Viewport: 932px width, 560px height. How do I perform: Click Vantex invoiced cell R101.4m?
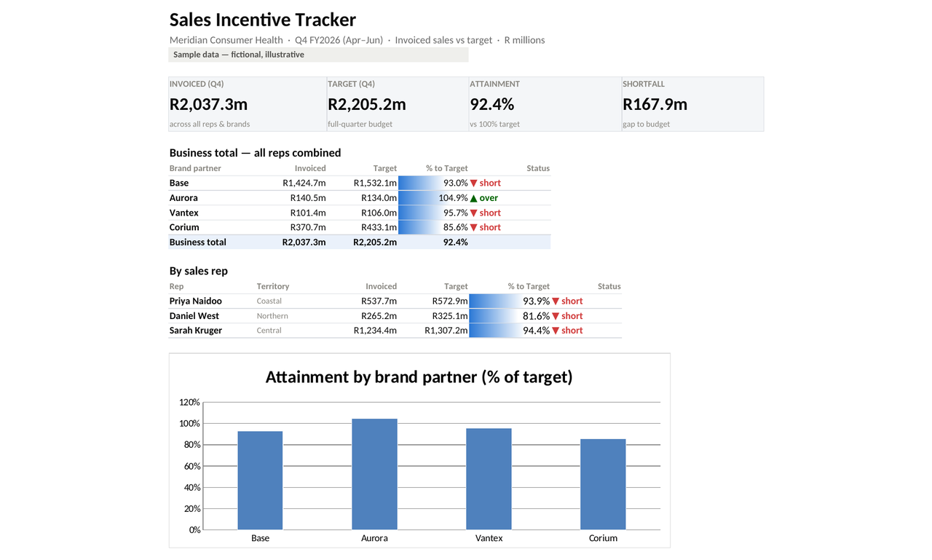click(308, 213)
